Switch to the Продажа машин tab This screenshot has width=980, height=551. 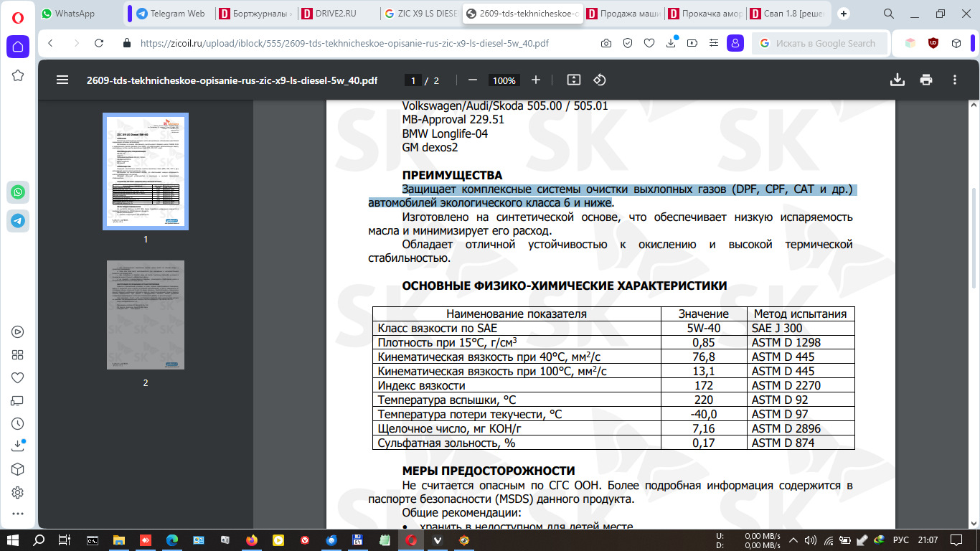click(623, 13)
